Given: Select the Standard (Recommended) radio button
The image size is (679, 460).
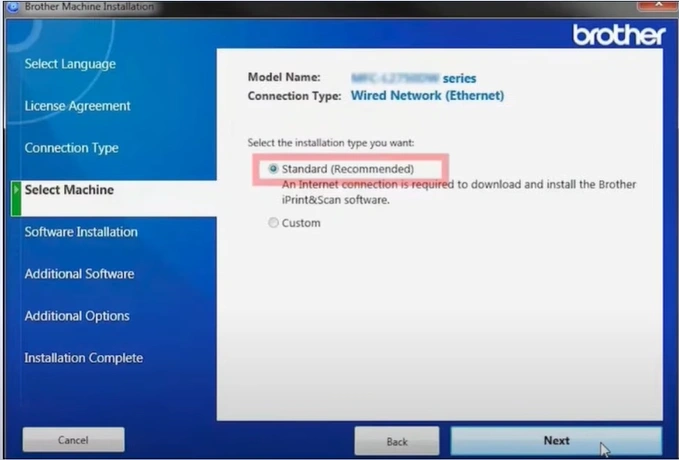Looking at the screenshot, I should pos(273,169).
